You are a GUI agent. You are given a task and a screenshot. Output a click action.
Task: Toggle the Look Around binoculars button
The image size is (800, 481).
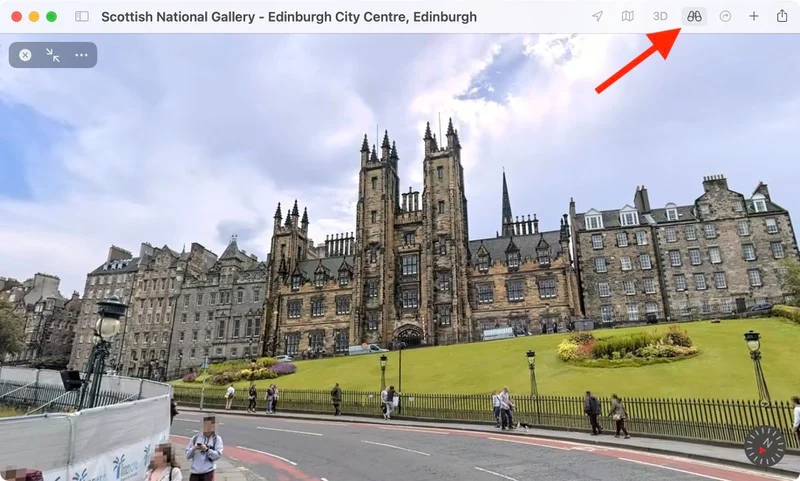pyautogui.click(x=693, y=16)
